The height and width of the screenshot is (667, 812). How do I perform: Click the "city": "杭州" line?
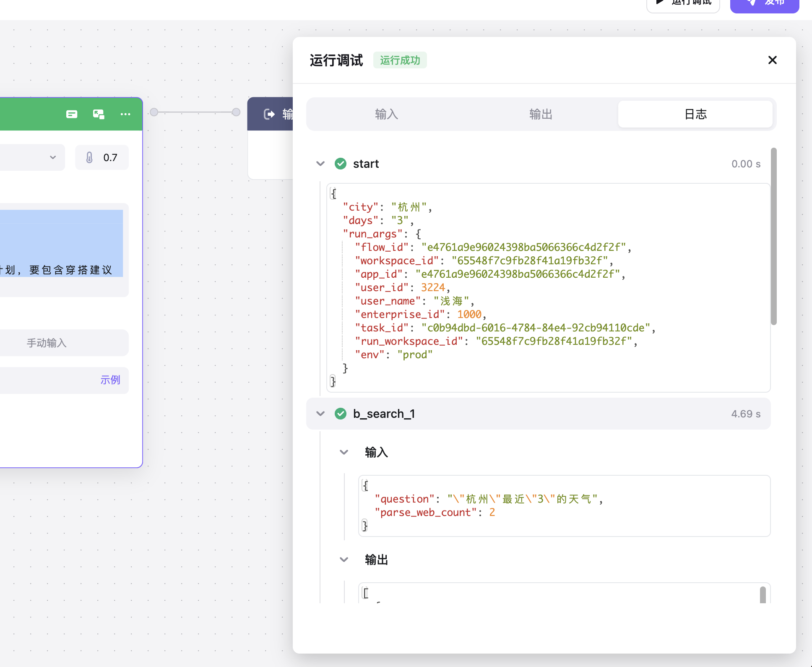click(x=388, y=207)
